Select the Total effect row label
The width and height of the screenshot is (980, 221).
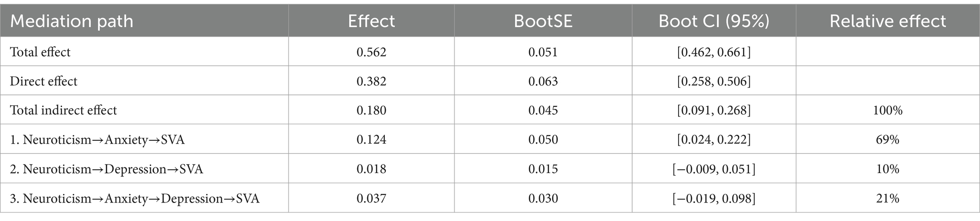point(40,52)
